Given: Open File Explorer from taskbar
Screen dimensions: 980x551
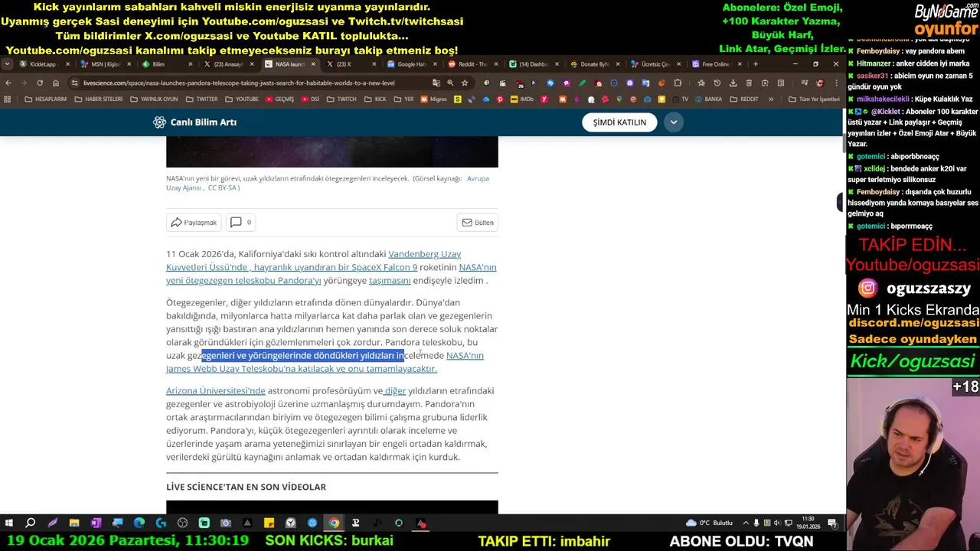Looking at the screenshot, I should tap(74, 523).
